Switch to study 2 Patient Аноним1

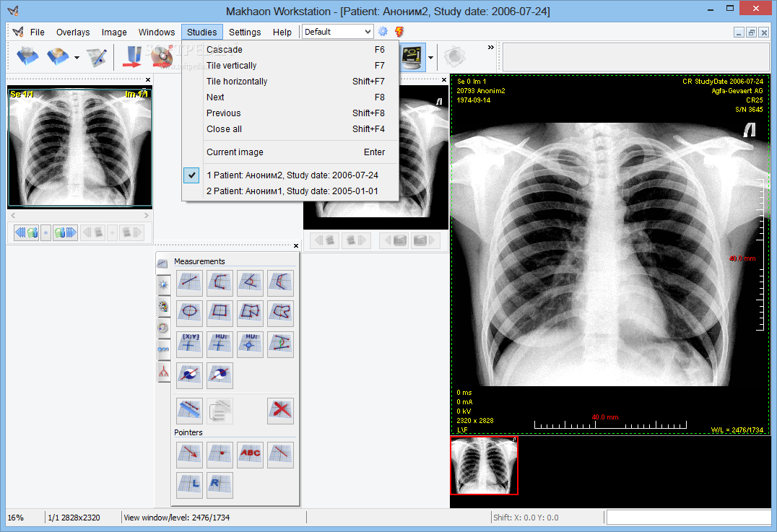click(x=290, y=191)
